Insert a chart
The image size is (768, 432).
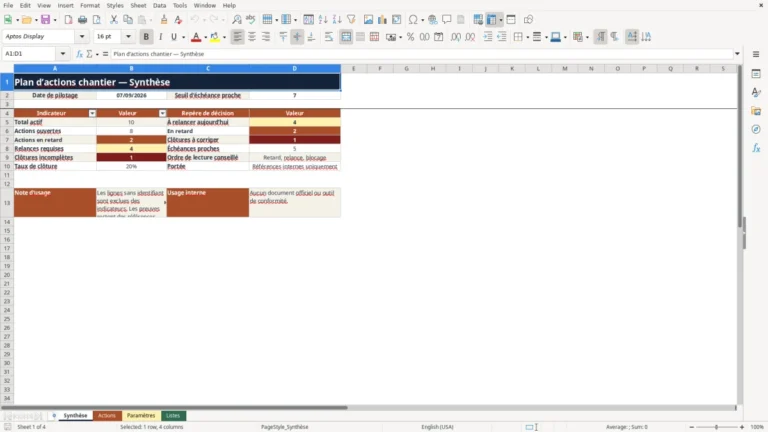(x=383, y=20)
